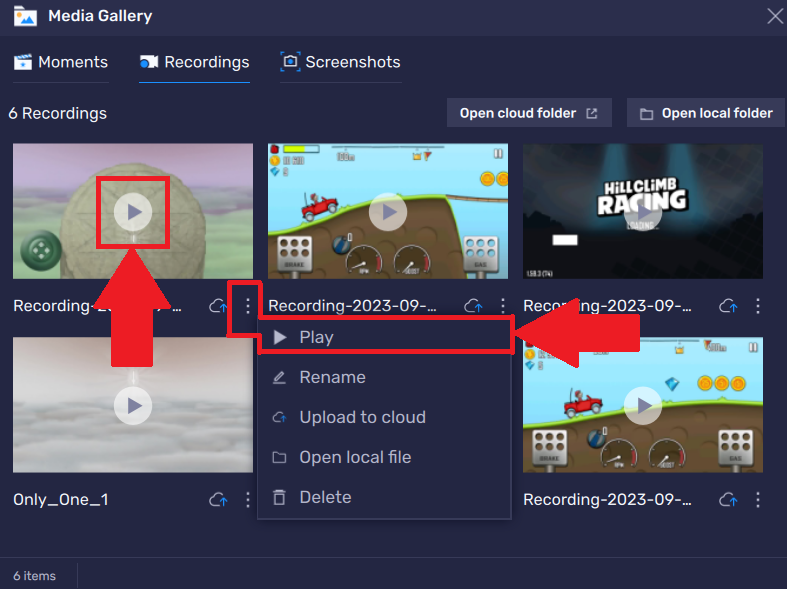Choose Open local file from menu
Screen dimensions: 787x589
pyautogui.click(x=355, y=458)
